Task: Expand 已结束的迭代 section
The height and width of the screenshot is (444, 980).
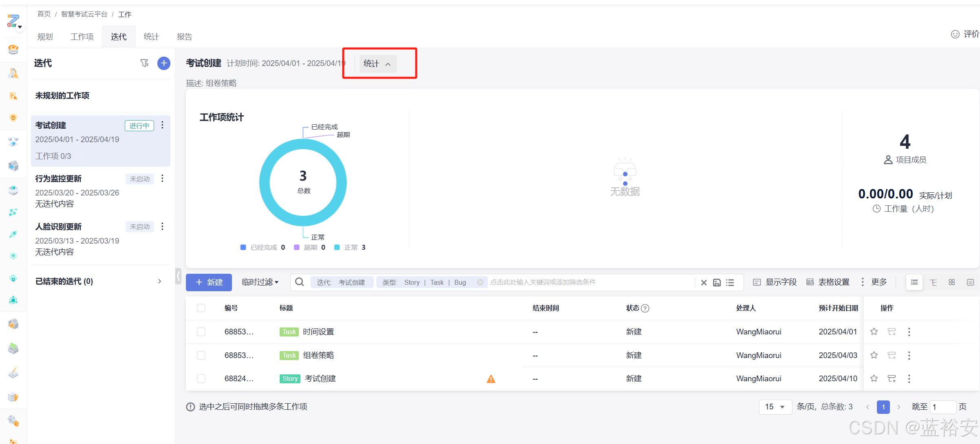Action: [x=159, y=281]
